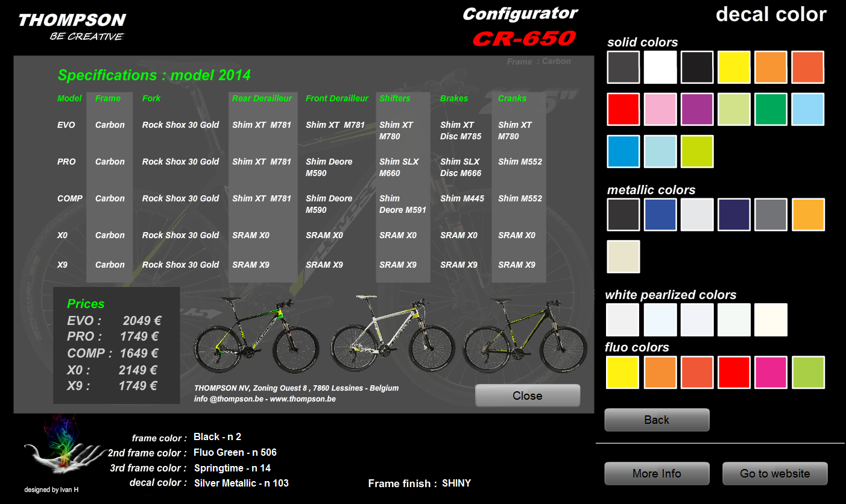
Task: Click the 'Shim SLX Disc M666' brakes cell
Action: pos(461,168)
